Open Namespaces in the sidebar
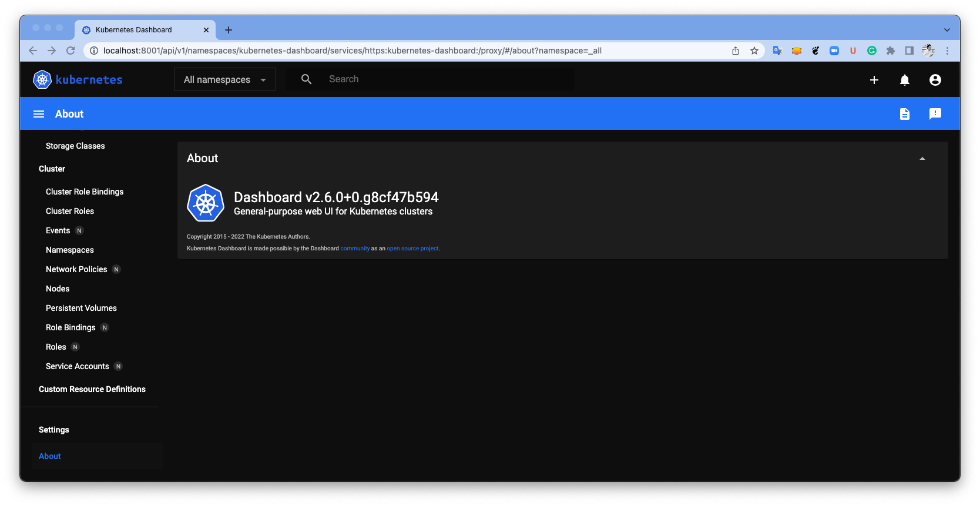This screenshot has width=980, height=506. coord(70,250)
